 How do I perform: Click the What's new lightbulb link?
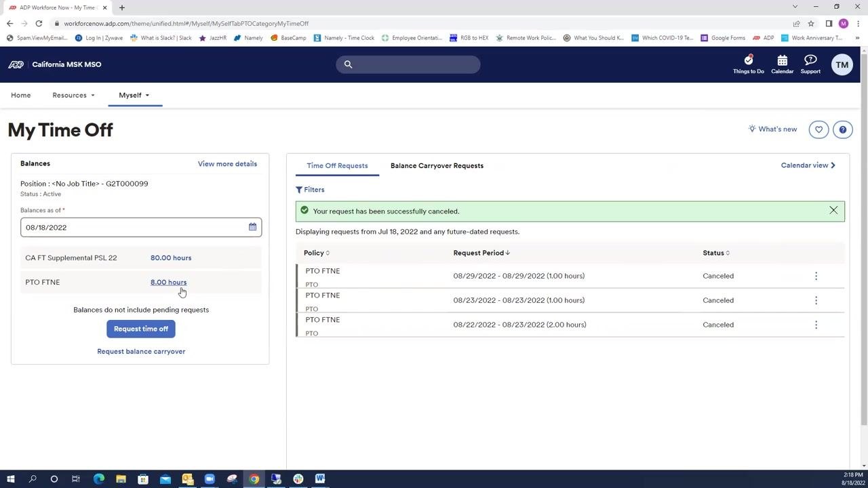coord(772,129)
